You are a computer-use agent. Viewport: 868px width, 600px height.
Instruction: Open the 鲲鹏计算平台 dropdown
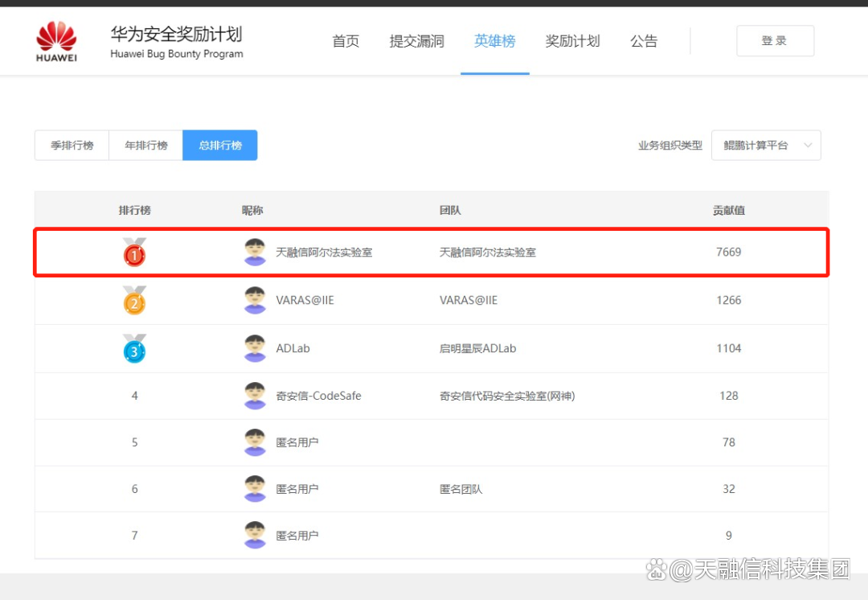[756, 146]
